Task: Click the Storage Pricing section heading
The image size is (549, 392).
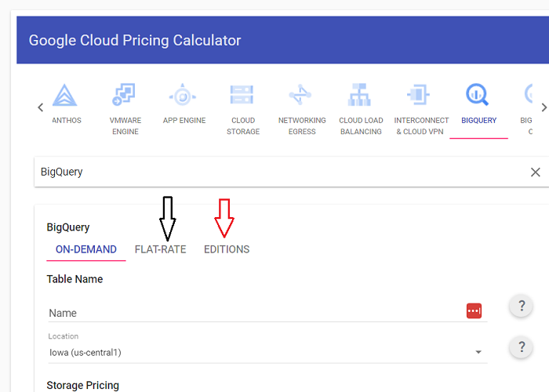Action: pos(82,385)
